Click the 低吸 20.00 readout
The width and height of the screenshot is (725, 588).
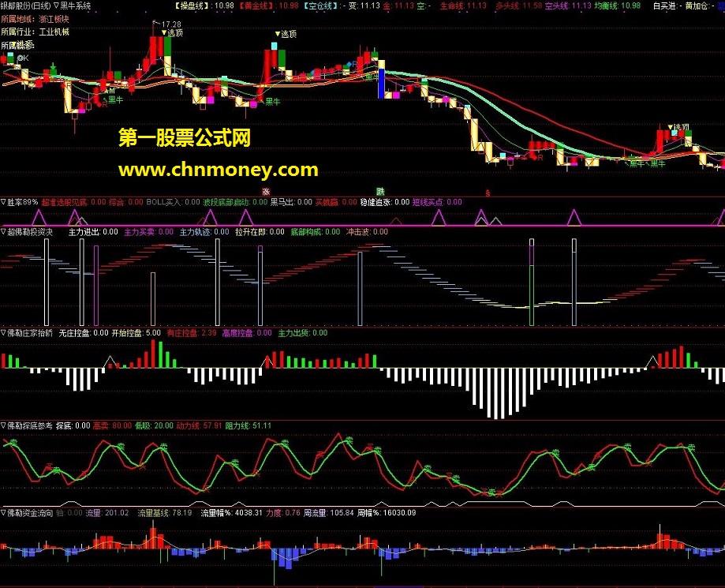click(154, 425)
